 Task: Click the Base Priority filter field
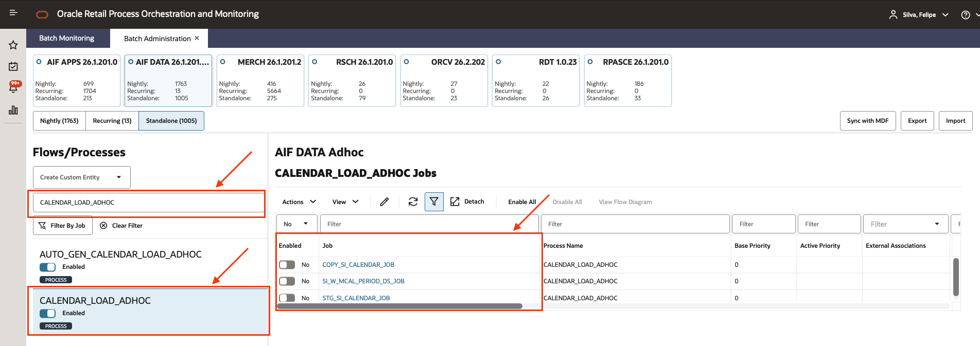(x=764, y=224)
